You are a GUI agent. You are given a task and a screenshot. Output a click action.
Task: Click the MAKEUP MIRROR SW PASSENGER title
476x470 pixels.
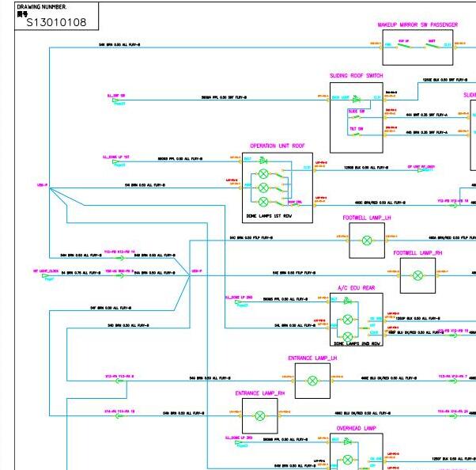pos(417,25)
